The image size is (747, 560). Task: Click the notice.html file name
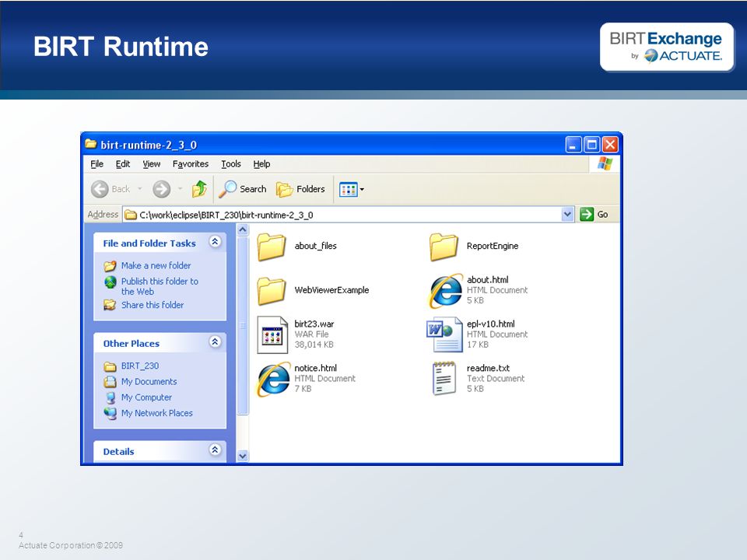click(x=315, y=368)
